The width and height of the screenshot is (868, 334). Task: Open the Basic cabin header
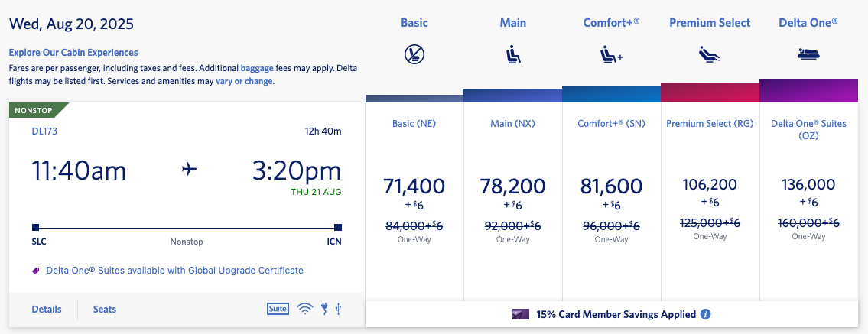coord(414,23)
